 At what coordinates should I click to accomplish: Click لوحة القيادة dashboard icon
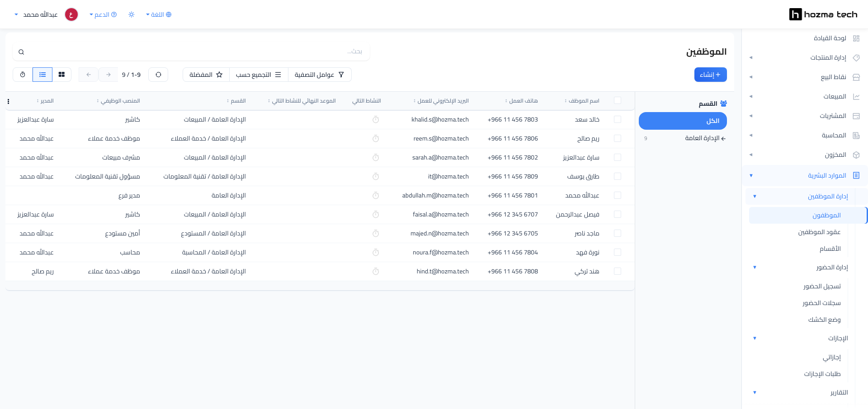pyautogui.click(x=856, y=38)
